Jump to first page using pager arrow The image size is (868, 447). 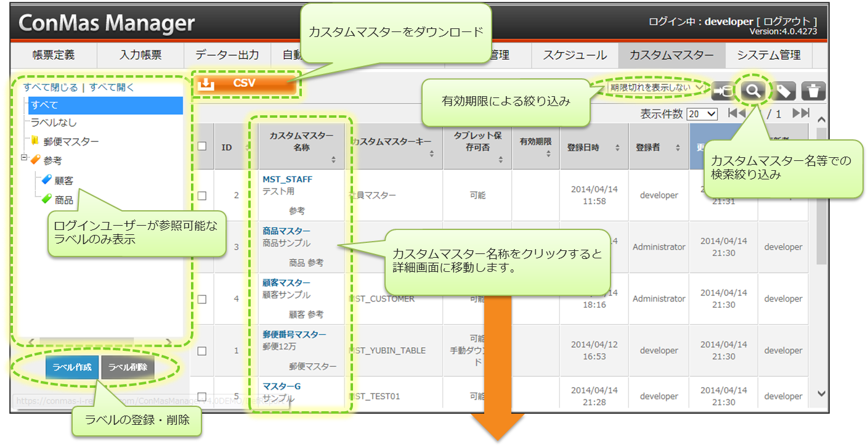(x=737, y=113)
